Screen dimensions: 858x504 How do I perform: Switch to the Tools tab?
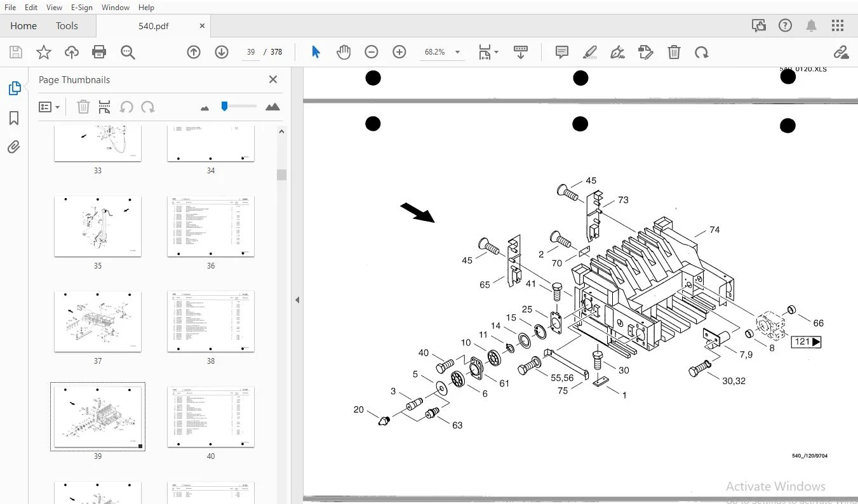click(67, 26)
